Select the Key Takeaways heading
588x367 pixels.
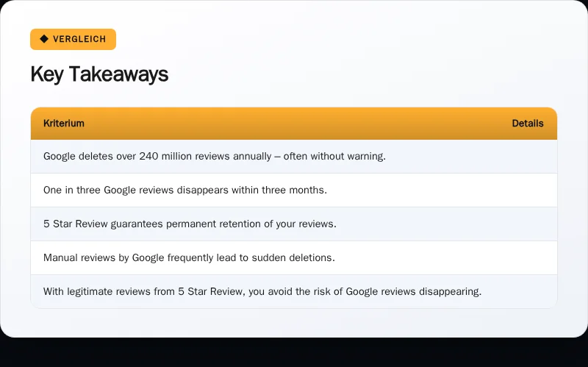pyautogui.click(x=99, y=74)
